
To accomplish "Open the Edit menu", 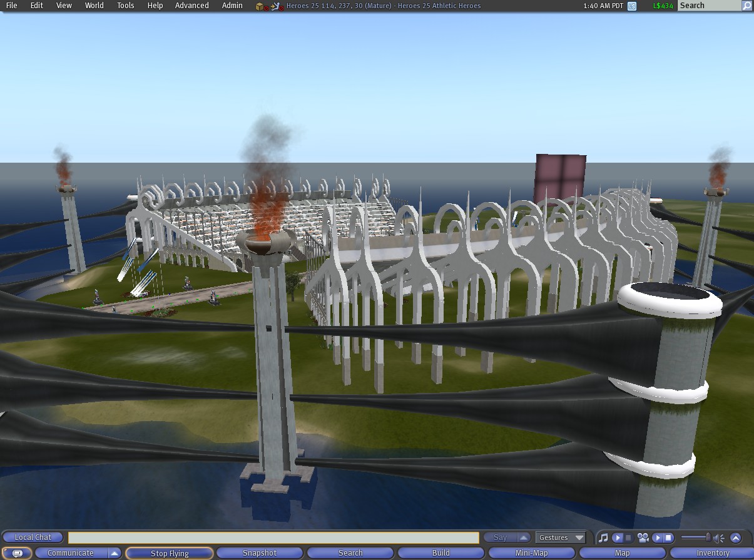I will (x=37, y=6).
